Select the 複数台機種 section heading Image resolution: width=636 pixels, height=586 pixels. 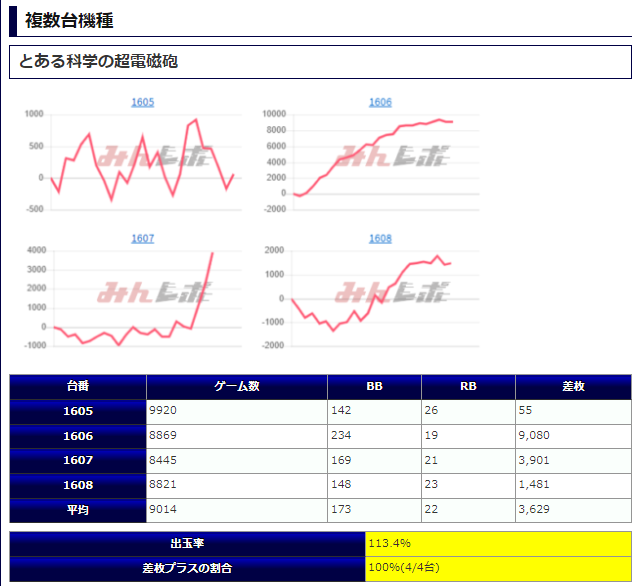69,21
